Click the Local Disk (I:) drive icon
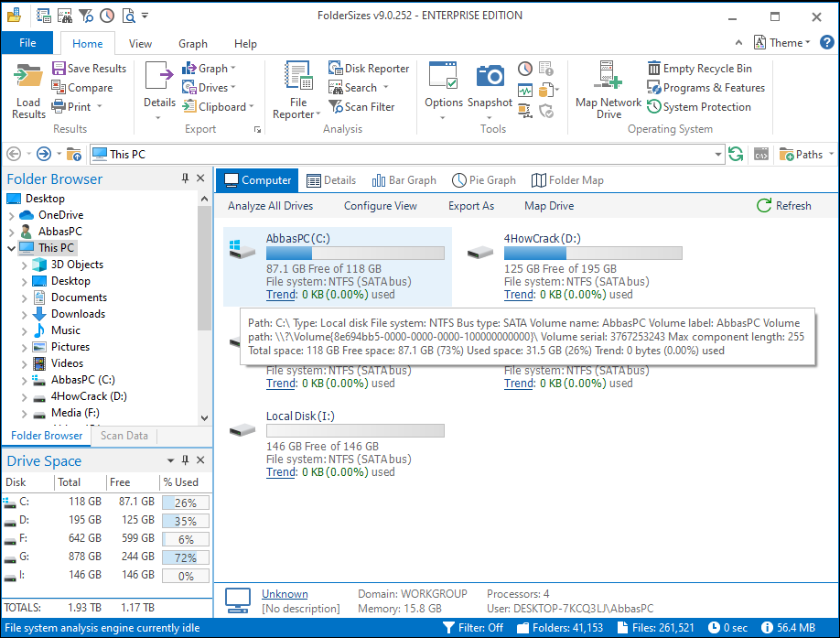840x638 pixels. (x=242, y=430)
